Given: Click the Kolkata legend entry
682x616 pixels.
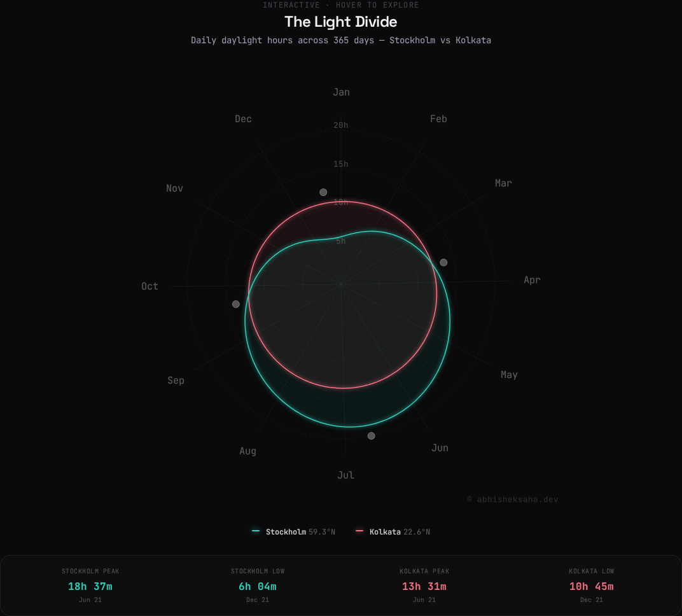Looking at the screenshot, I should (x=393, y=531).
